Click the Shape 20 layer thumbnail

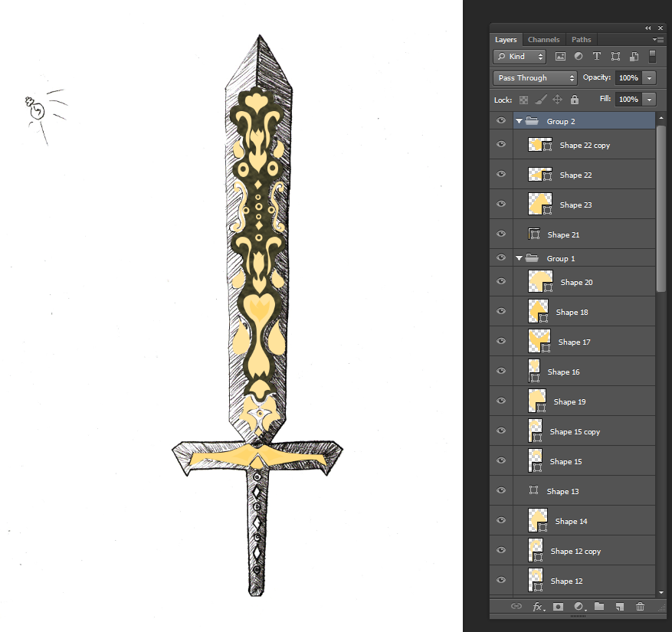(x=540, y=281)
